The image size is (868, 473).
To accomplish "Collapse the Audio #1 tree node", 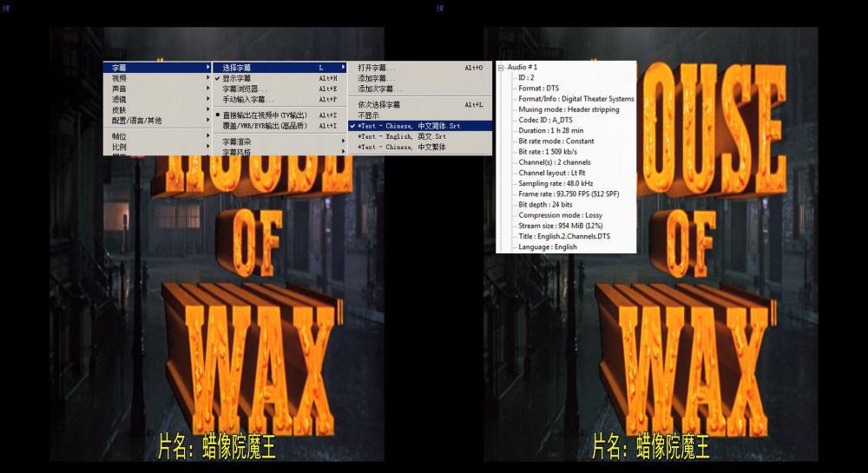I will (501, 68).
